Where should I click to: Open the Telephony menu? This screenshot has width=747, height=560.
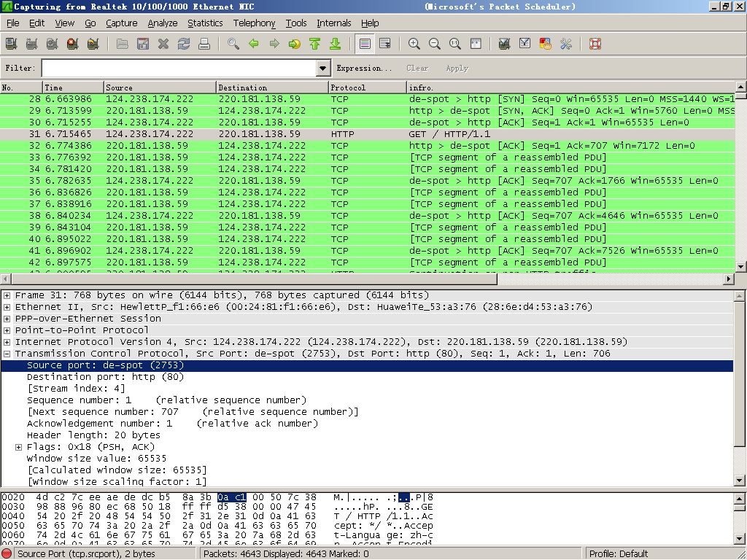[254, 23]
